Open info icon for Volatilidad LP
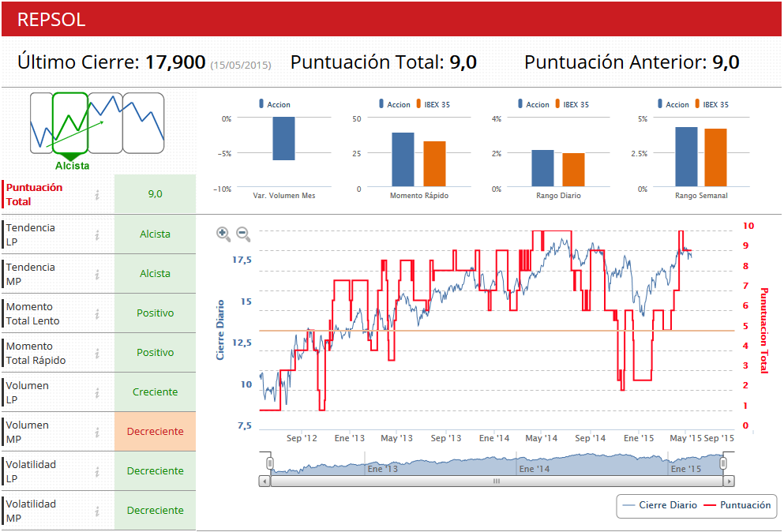784x532 pixels. click(x=97, y=471)
